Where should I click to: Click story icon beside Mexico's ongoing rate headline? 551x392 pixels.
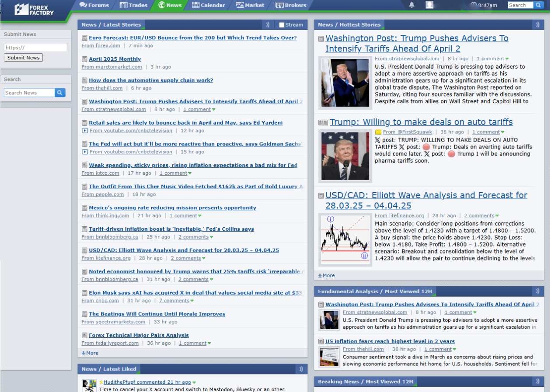[85, 208]
